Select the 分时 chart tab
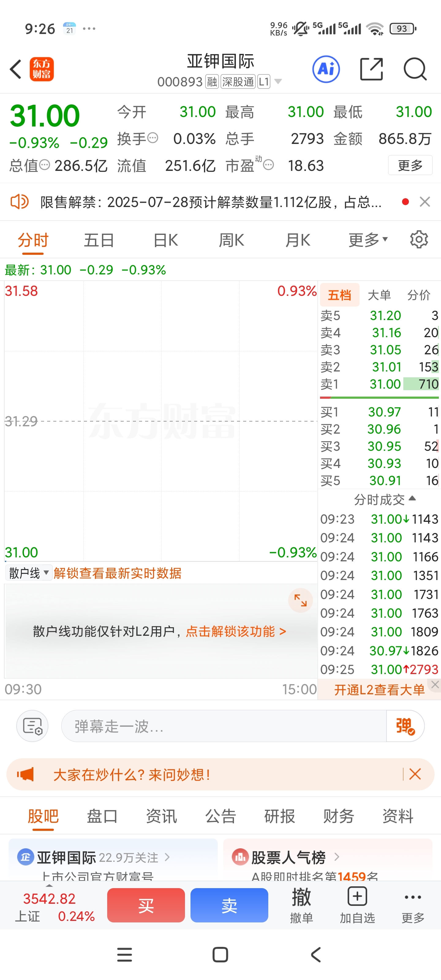Screen dimensions: 441x980 pos(33,240)
